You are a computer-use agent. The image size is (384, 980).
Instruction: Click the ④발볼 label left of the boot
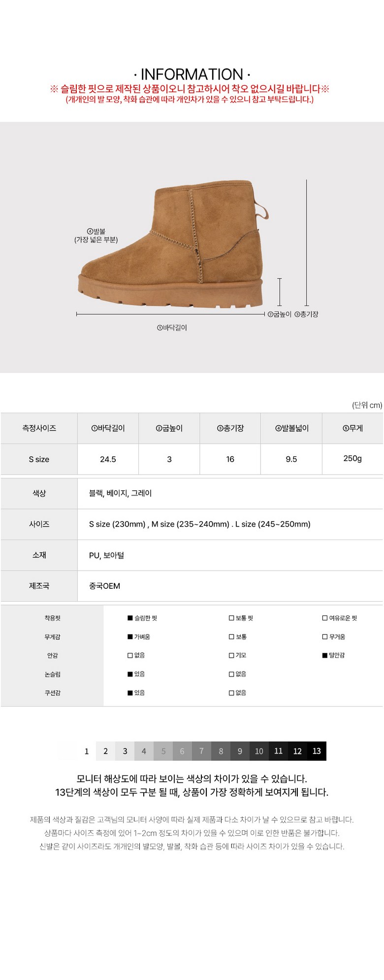click(96, 232)
